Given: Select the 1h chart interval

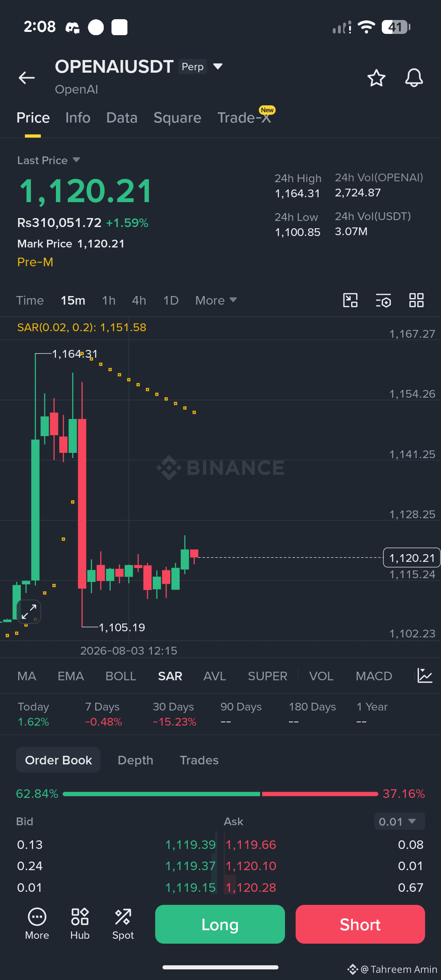Looking at the screenshot, I should pos(109,301).
